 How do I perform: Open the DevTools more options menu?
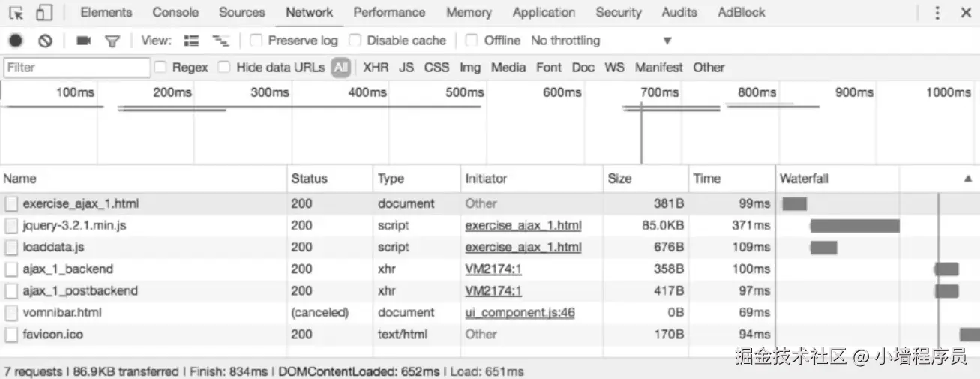[937, 13]
